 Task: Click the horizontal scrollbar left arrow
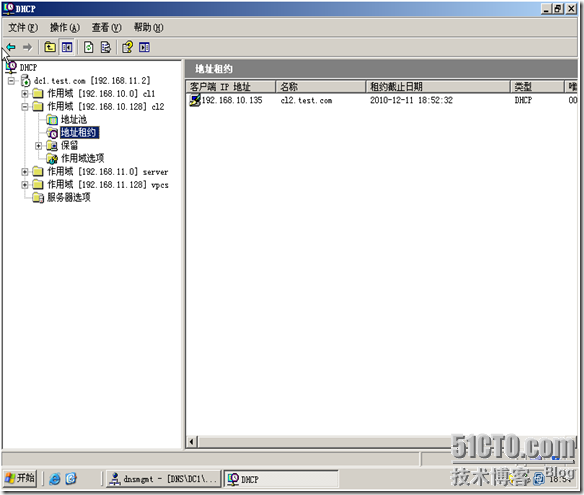pos(192,442)
